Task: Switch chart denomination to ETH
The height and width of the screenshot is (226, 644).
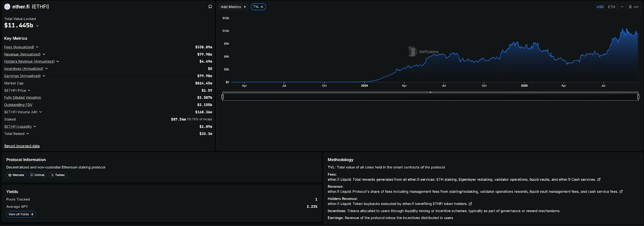Action: click(611, 7)
